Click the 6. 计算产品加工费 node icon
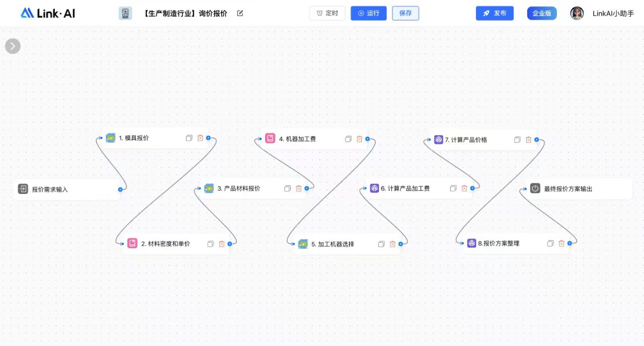 (x=374, y=188)
